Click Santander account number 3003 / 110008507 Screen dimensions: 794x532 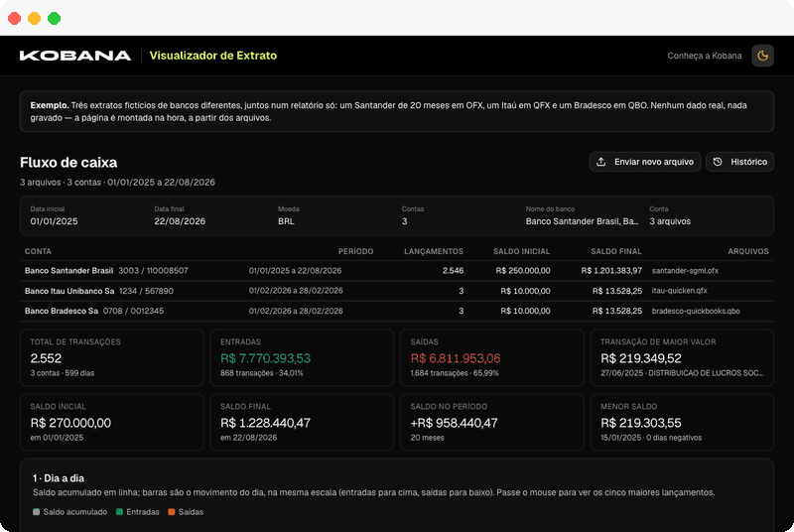point(153,271)
